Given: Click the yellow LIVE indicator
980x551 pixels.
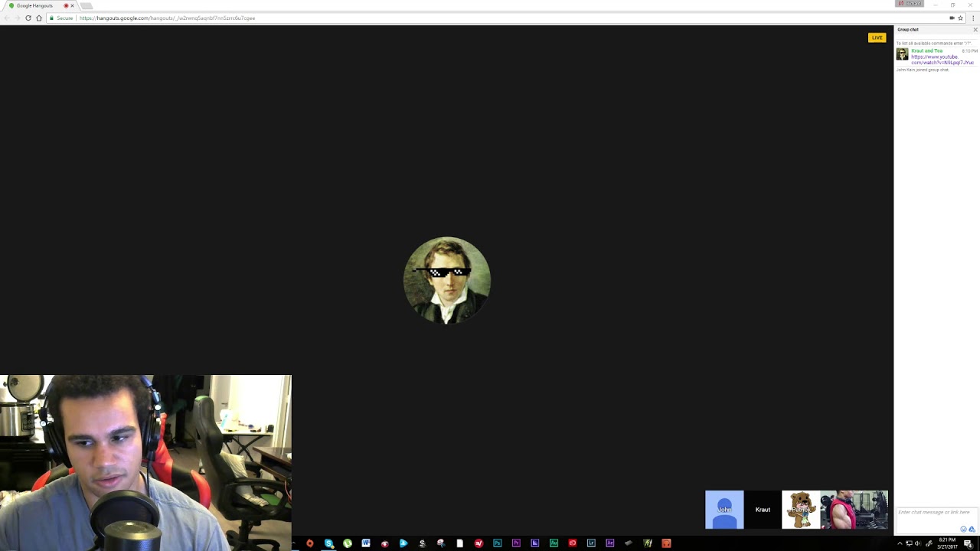Looking at the screenshot, I should point(877,37).
